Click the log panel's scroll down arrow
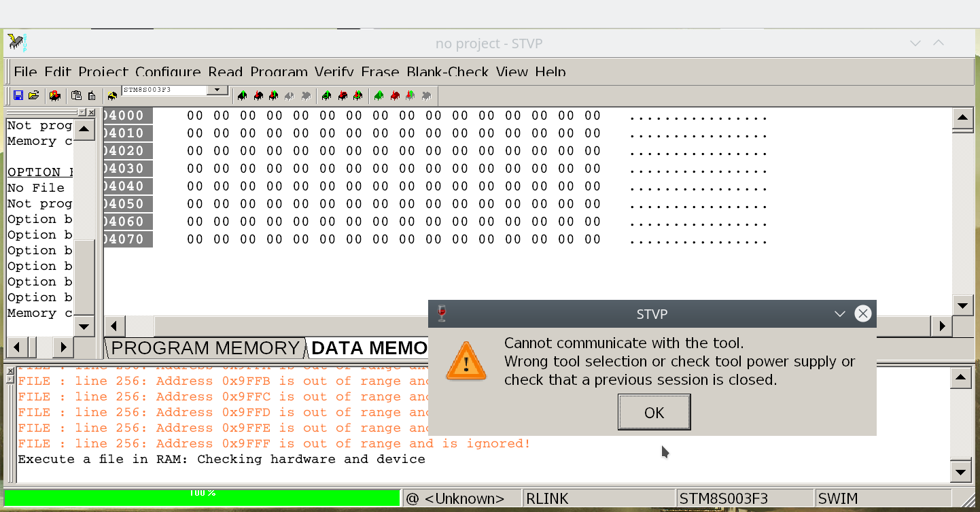 [960, 472]
